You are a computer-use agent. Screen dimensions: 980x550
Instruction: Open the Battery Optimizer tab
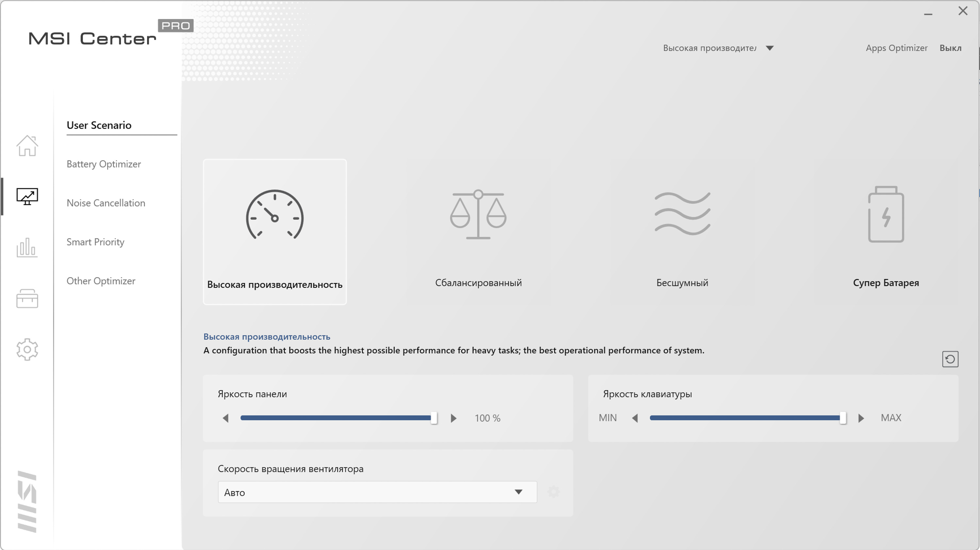104,164
